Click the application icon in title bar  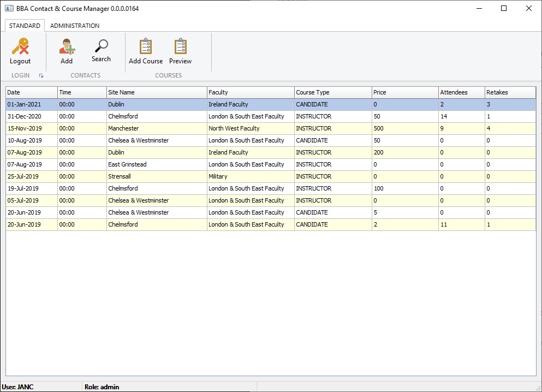(x=9, y=8)
